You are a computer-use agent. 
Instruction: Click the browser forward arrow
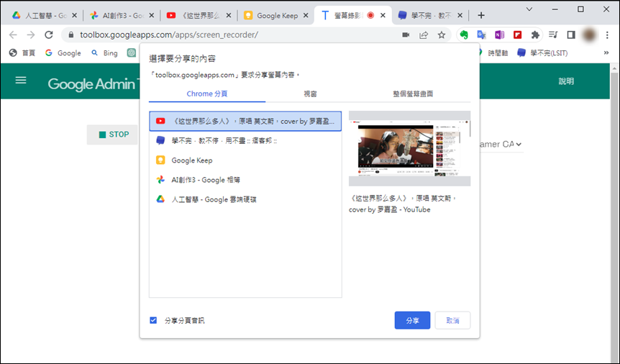pos(31,35)
